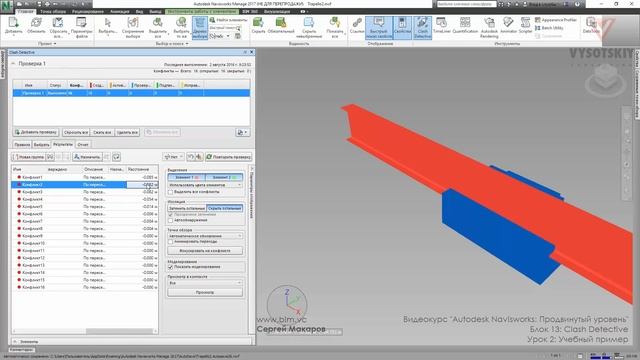This screenshot has height=360, width=640.
Task: Toggle the Properties (Свойства) window icon
Action: 402,28
